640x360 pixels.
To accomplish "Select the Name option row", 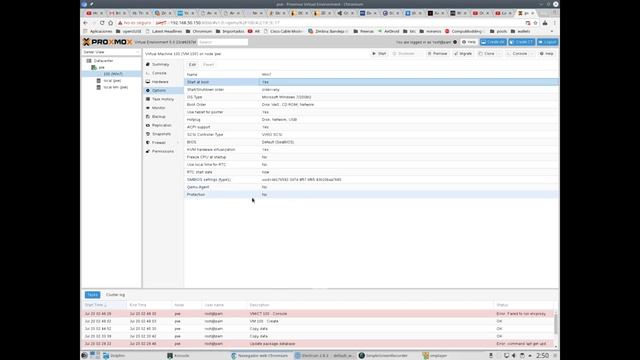I will point(371,75).
